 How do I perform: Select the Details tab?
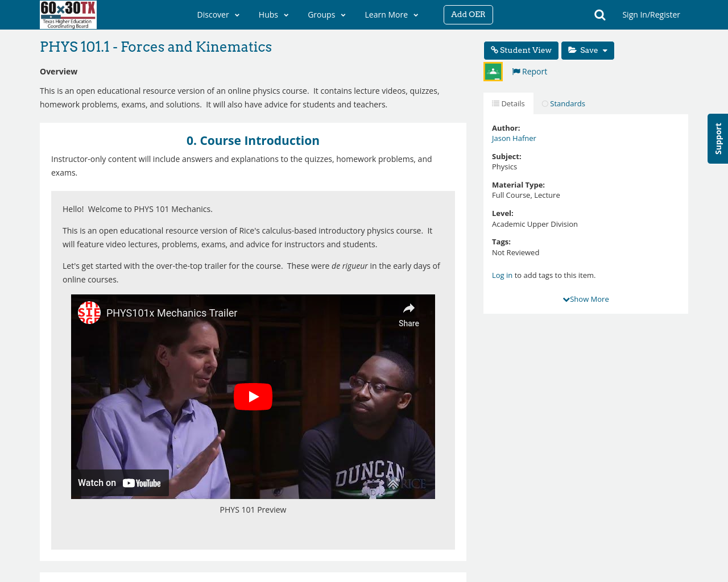coord(508,103)
